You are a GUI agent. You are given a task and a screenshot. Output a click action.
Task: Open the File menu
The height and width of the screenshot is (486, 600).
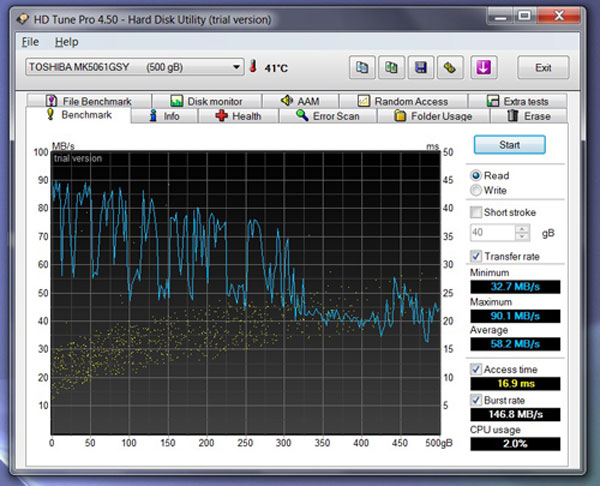coord(30,42)
